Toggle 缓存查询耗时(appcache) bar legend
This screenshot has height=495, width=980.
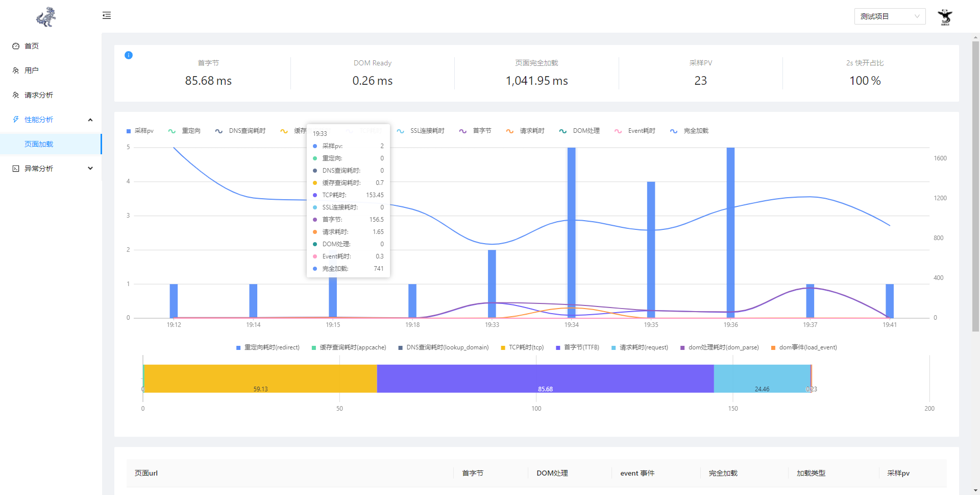coord(349,347)
